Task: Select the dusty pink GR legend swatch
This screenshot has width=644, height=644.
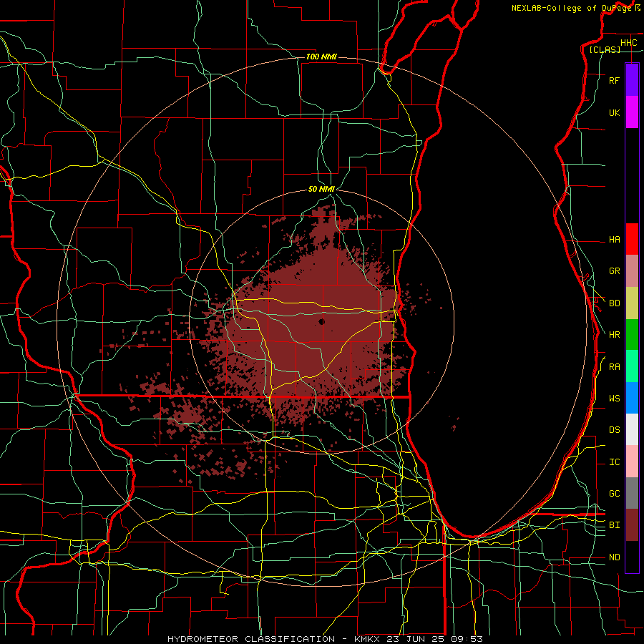Action: [632, 271]
